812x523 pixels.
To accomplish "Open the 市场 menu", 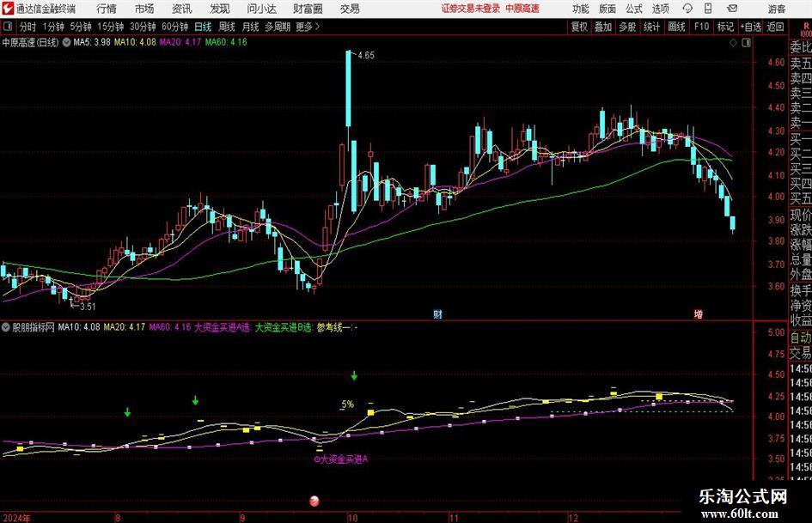I will pyautogui.click(x=144, y=9).
